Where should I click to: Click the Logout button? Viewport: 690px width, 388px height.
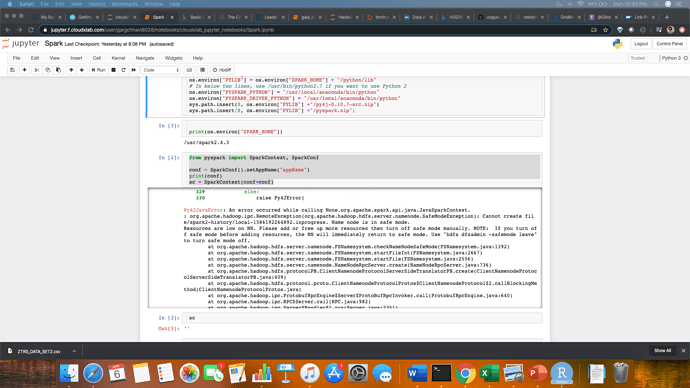[x=641, y=44]
